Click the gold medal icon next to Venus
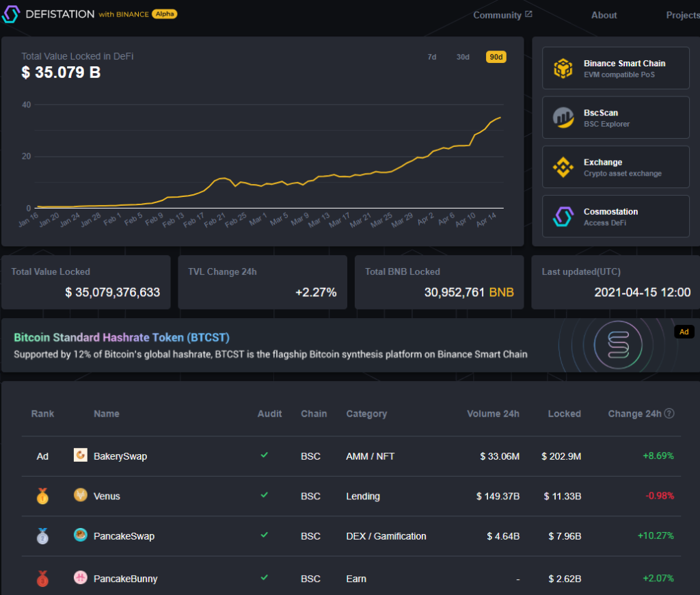 point(42,496)
